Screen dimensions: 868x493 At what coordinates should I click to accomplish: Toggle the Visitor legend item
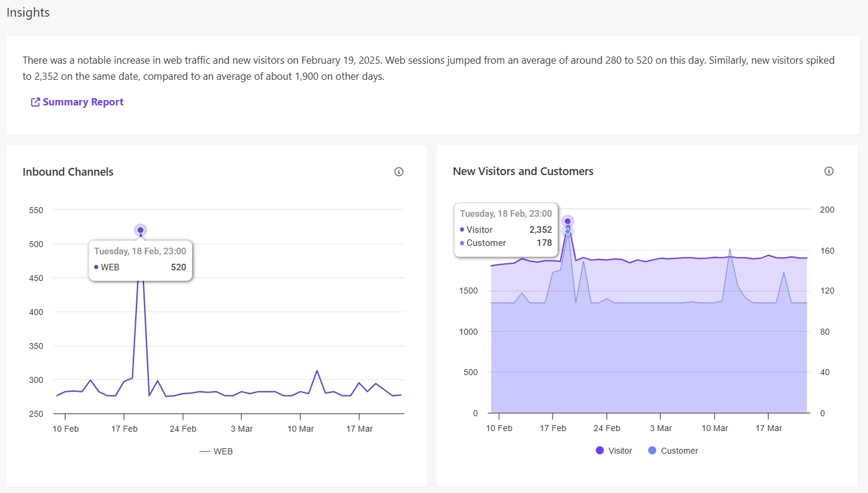click(x=614, y=451)
